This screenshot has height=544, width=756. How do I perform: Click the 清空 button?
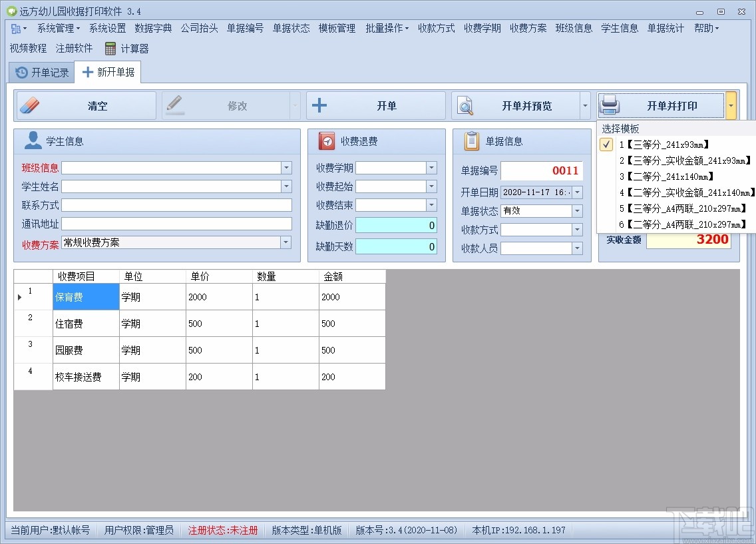pos(87,106)
